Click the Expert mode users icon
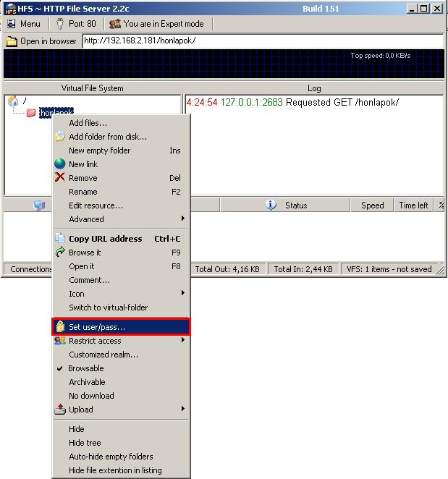This screenshot has width=448, height=479. click(115, 24)
